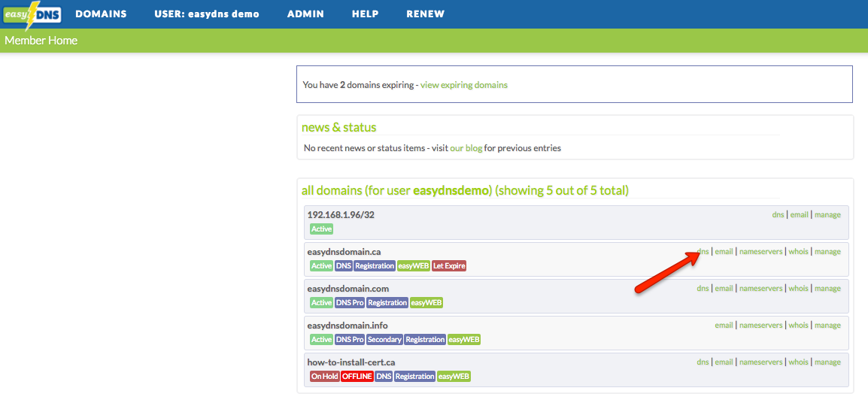Click the easyDNS logo
Viewport: 868px width, 403px height.
32,15
